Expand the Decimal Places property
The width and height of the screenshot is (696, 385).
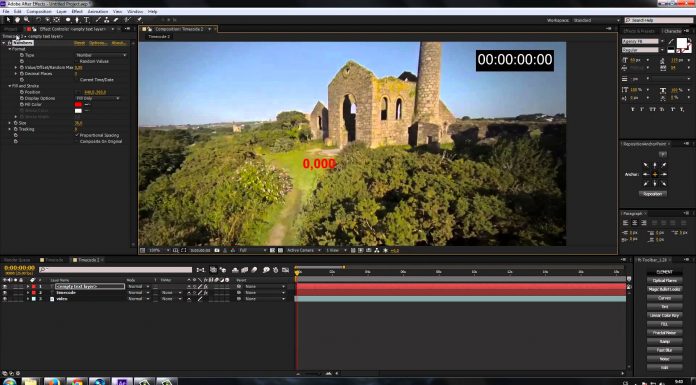click(x=16, y=74)
